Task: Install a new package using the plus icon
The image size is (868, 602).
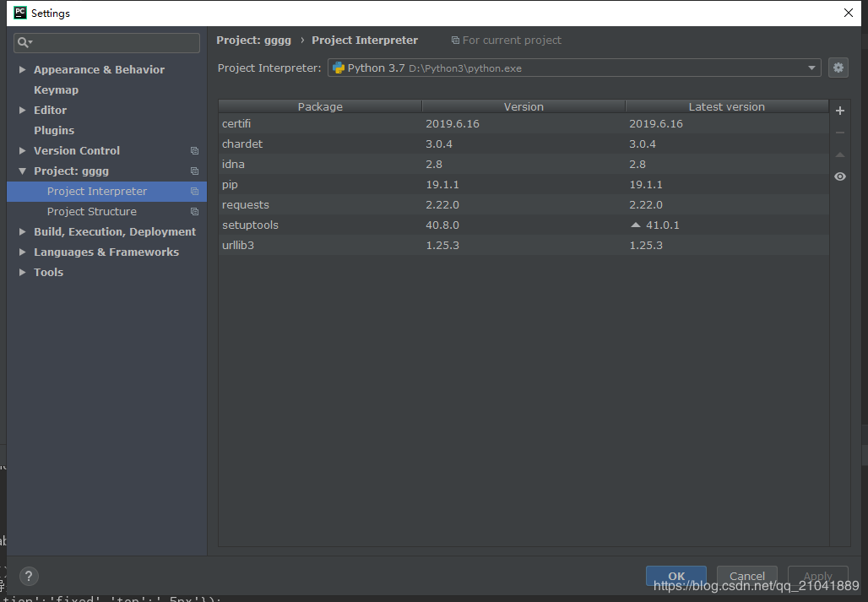Action: 839,111
